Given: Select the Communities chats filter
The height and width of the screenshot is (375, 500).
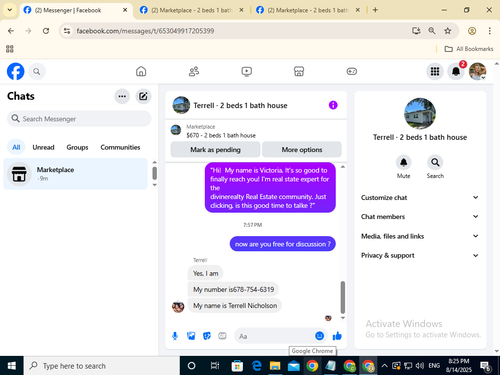Looking at the screenshot, I should click(120, 147).
